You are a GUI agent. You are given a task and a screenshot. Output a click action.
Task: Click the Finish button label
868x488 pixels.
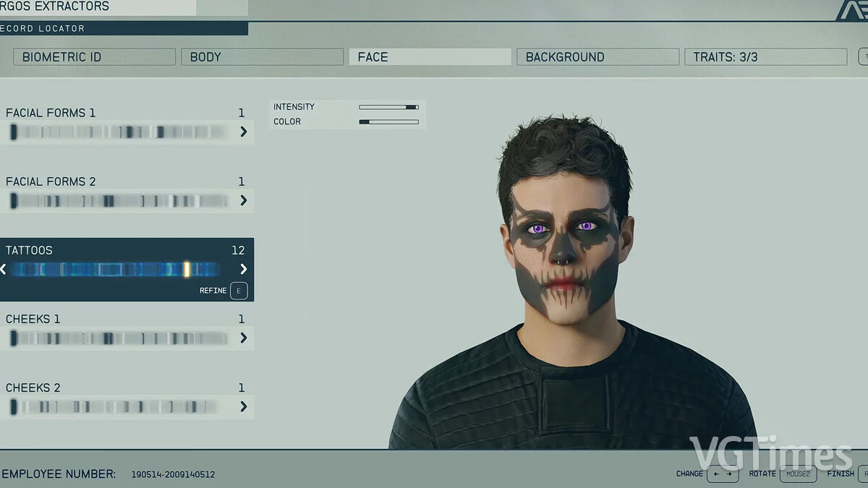tap(841, 474)
